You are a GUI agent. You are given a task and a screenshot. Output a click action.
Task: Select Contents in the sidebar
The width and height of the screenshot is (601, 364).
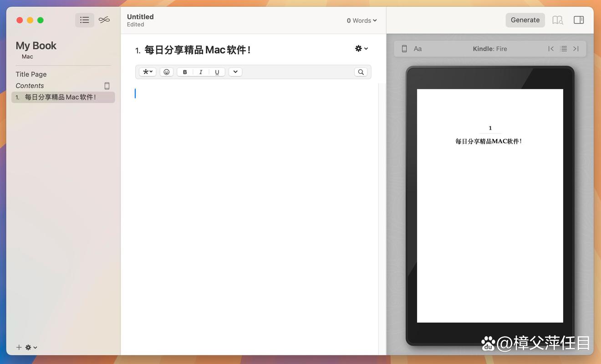[30, 86]
